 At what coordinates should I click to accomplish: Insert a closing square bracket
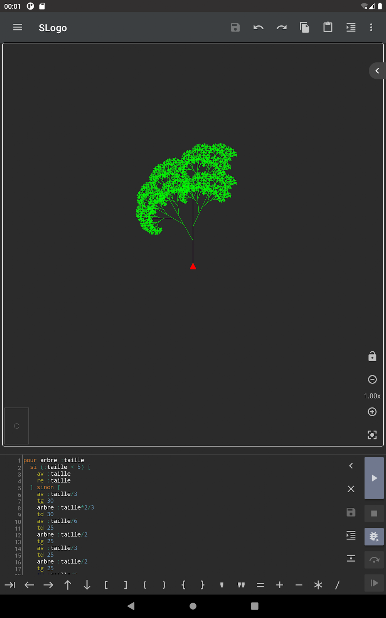click(x=125, y=585)
